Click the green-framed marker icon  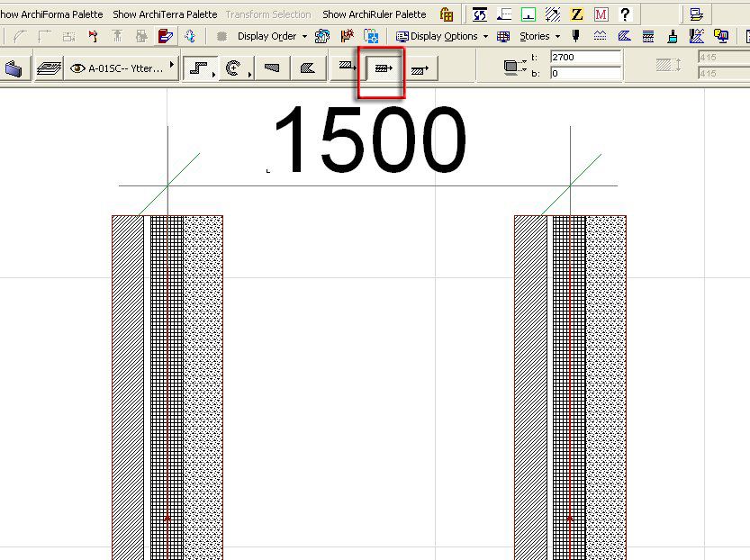[x=528, y=14]
